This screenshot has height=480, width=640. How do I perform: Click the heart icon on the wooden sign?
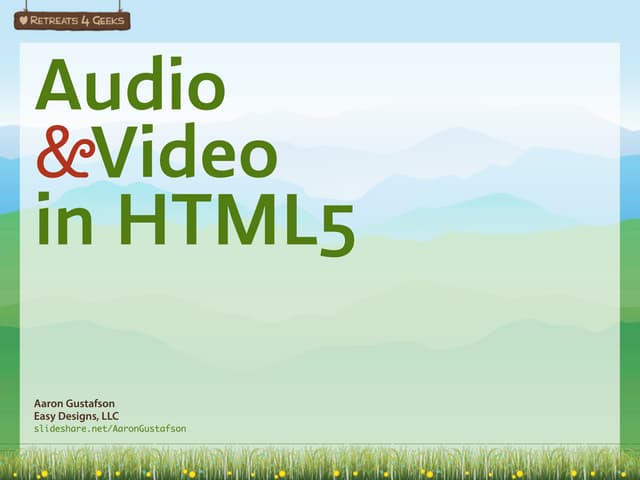point(24,20)
